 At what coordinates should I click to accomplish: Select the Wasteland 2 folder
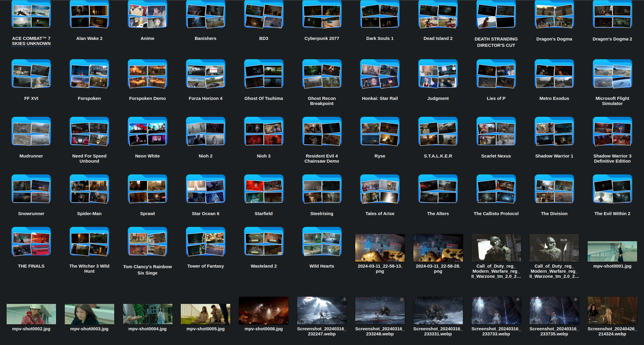tap(264, 241)
